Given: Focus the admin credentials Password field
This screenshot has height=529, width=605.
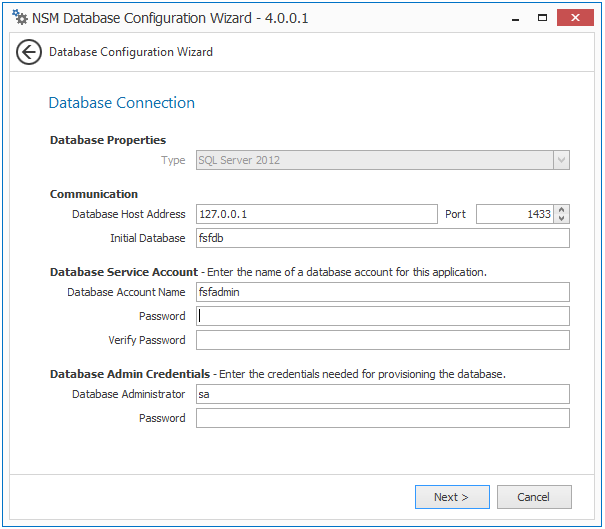Looking at the screenshot, I should click(x=382, y=418).
